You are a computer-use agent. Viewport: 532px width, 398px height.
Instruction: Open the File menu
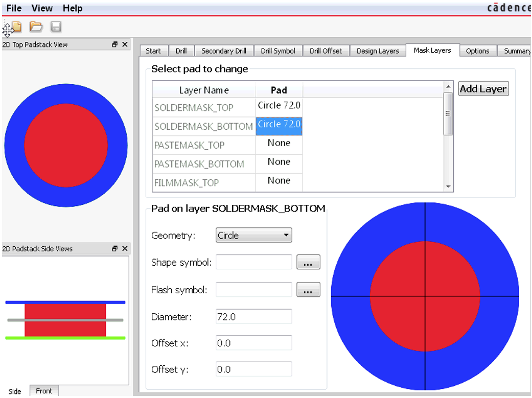(x=14, y=8)
